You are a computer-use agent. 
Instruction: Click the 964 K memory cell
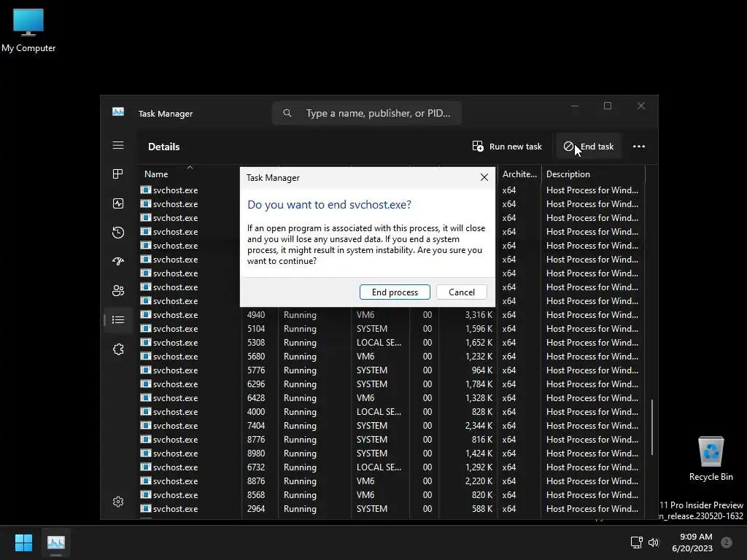pyautogui.click(x=482, y=370)
